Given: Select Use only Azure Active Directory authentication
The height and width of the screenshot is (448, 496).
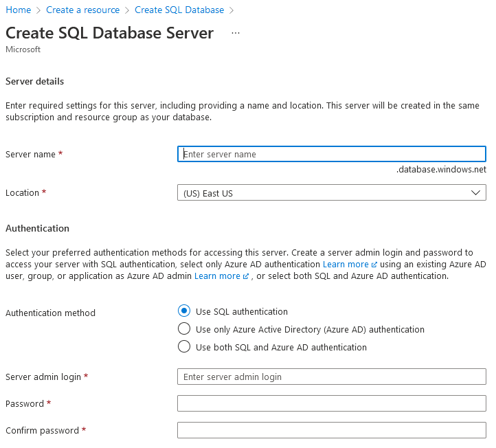Looking at the screenshot, I should click(184, 328).
